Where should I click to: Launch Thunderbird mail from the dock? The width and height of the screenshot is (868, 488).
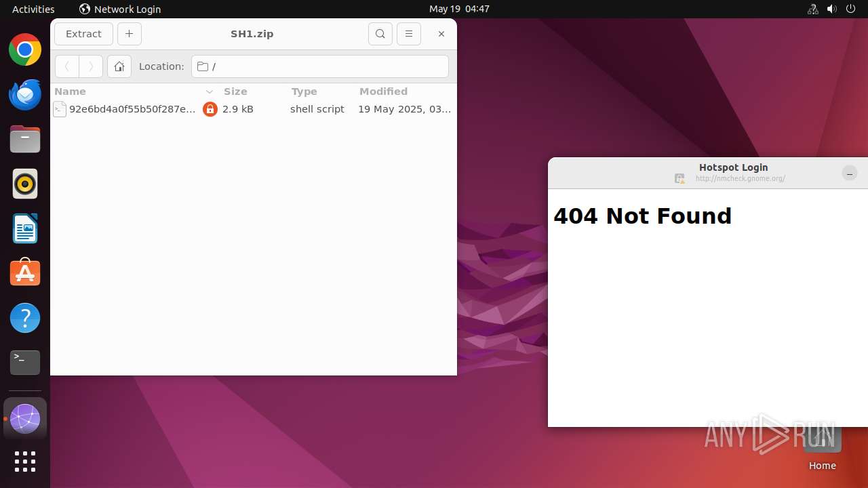coord(25,95)
